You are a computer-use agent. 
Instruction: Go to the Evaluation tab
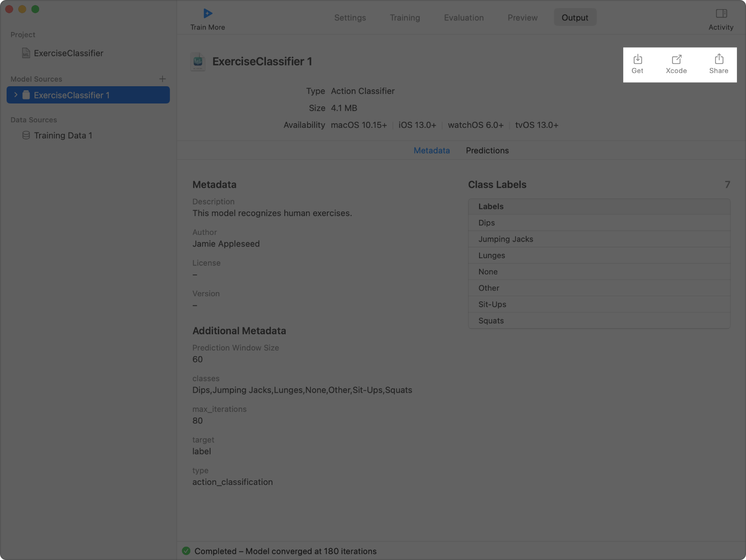tap(463, 18)
